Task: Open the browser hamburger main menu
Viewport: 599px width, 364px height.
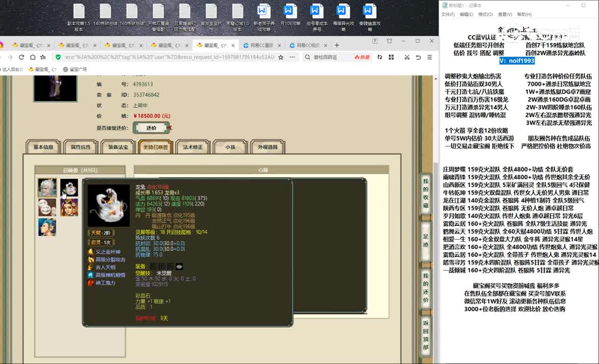Action: click(430, 57)
